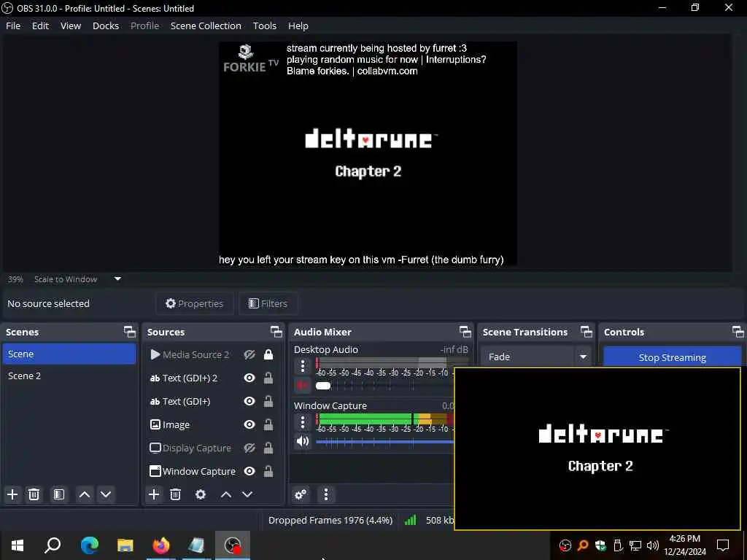The image size is (747, 560).
Task: Open source properties gear in Sources panel
Action: (x=201, y=494)
